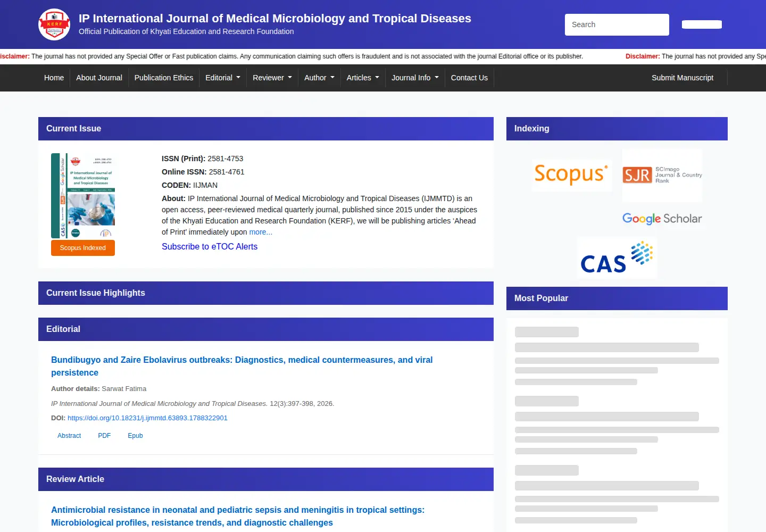766x532 pixels.
Task: Click the Indexing section header
Action: click(617, 129)
